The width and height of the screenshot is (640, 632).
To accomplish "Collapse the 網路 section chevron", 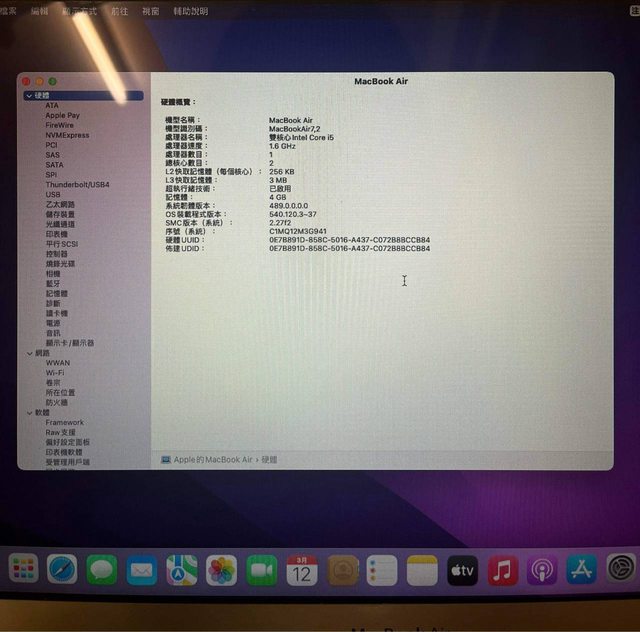I will [29, 354].
